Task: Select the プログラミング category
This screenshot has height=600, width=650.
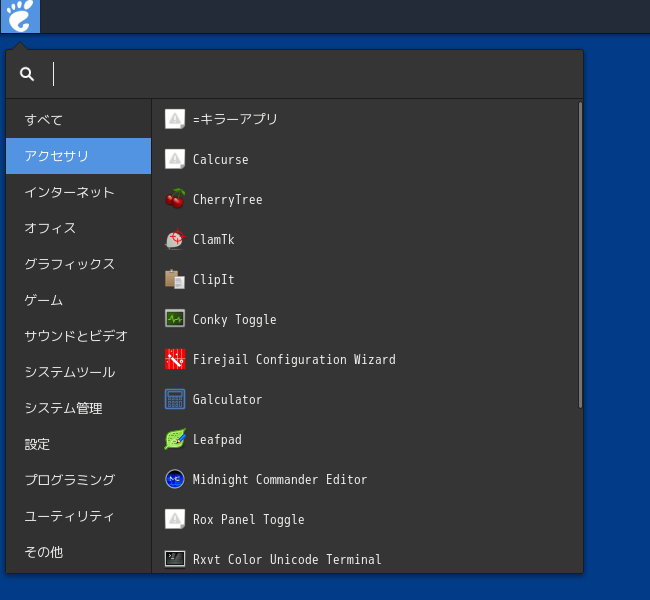Action: click(x=78, y=480)
